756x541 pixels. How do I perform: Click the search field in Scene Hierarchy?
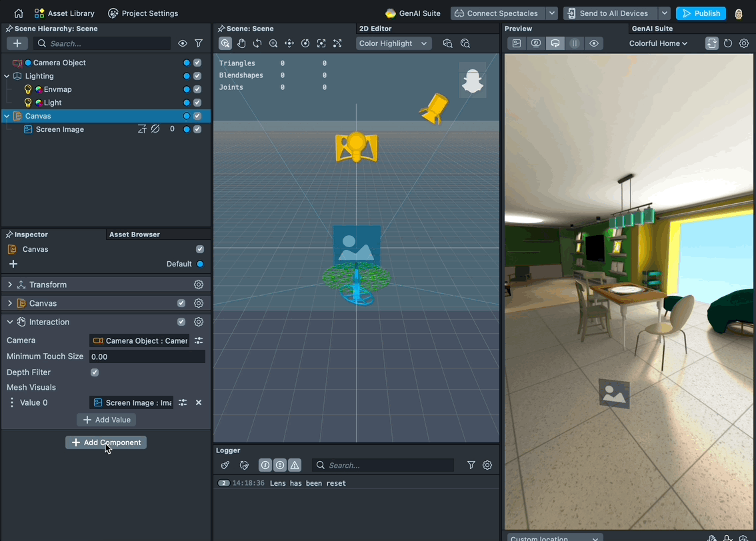tap(100, 43)
